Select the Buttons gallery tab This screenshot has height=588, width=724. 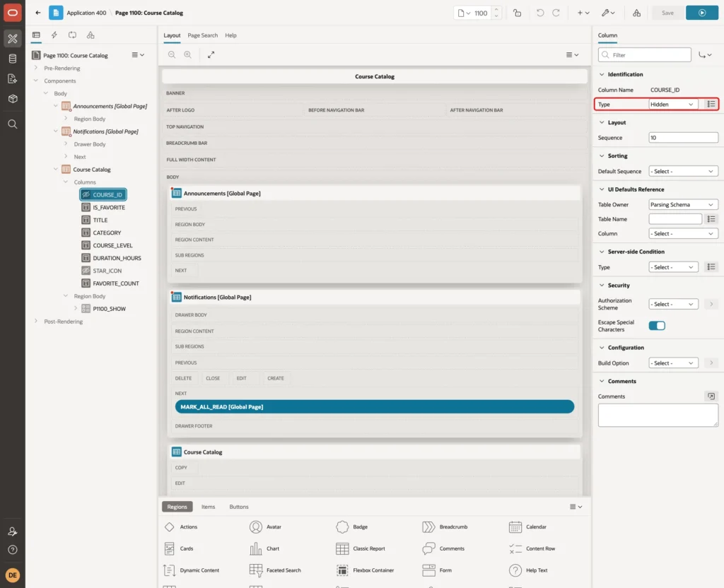(239, 506)
